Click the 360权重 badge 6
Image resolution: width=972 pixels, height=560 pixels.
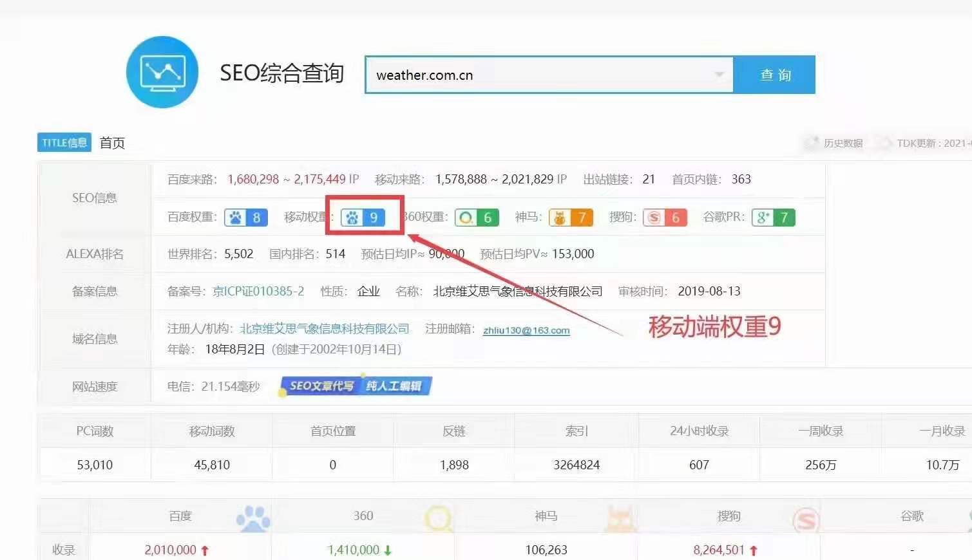coord(477,218)
